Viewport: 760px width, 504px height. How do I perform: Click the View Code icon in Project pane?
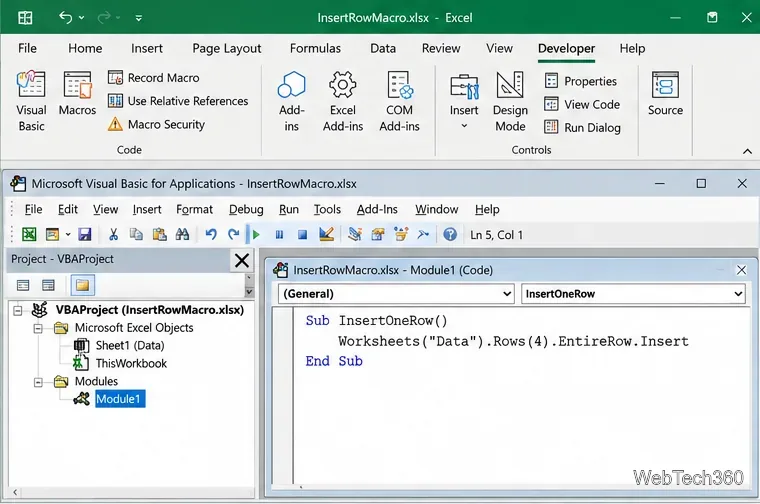[x=23, y=285]
